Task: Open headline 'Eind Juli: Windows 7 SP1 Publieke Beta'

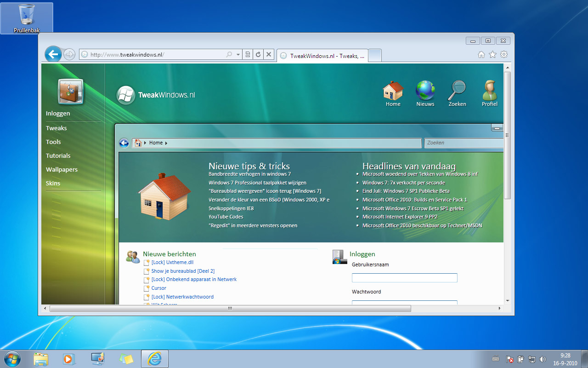Action: click(x=406, y=191)
